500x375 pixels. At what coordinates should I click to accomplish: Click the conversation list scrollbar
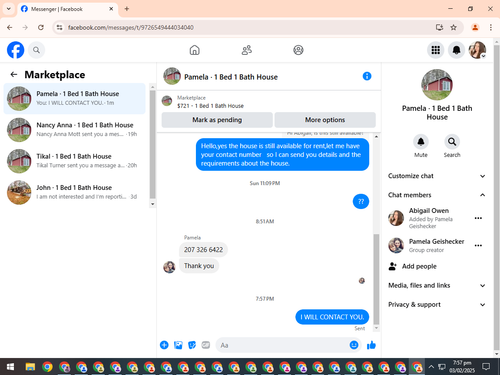[x=152, y=144]
